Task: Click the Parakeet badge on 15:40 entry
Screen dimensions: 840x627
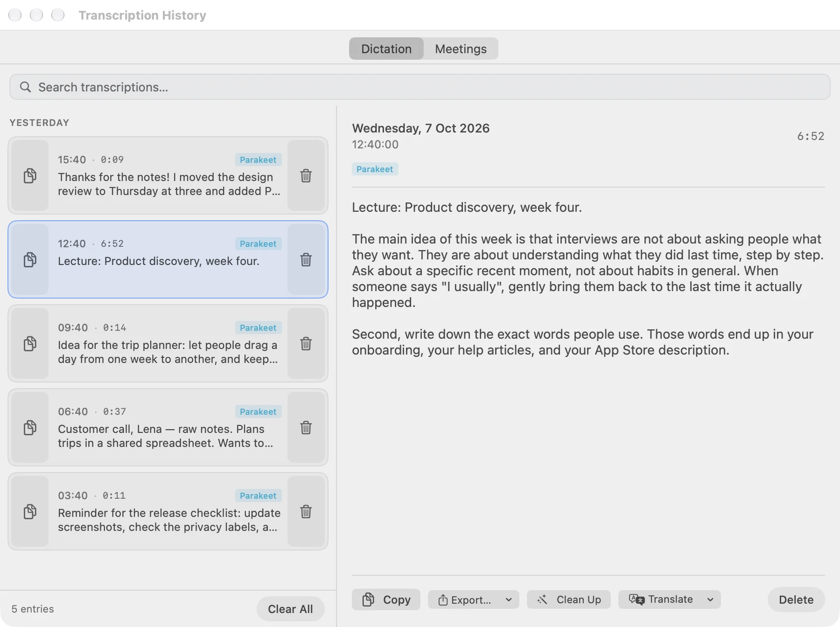Action: 258,160
